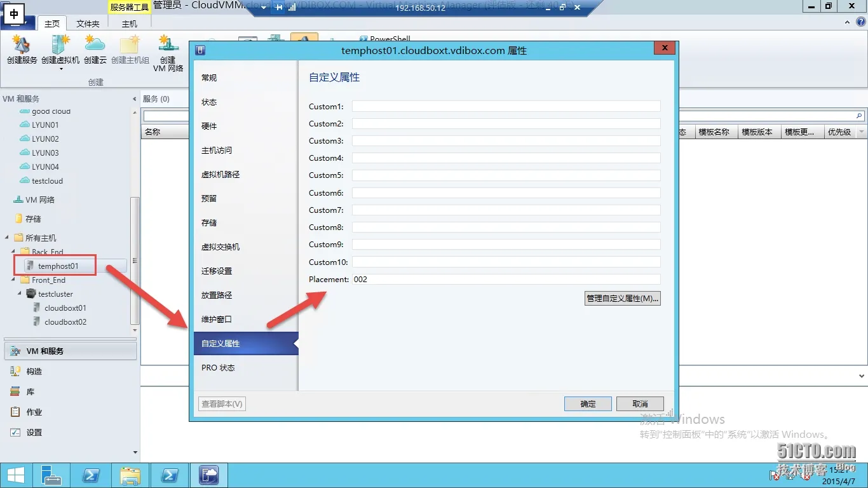Click the Front_End host group folder icon
The image size is (868, 488).
(x=25, y=280)
